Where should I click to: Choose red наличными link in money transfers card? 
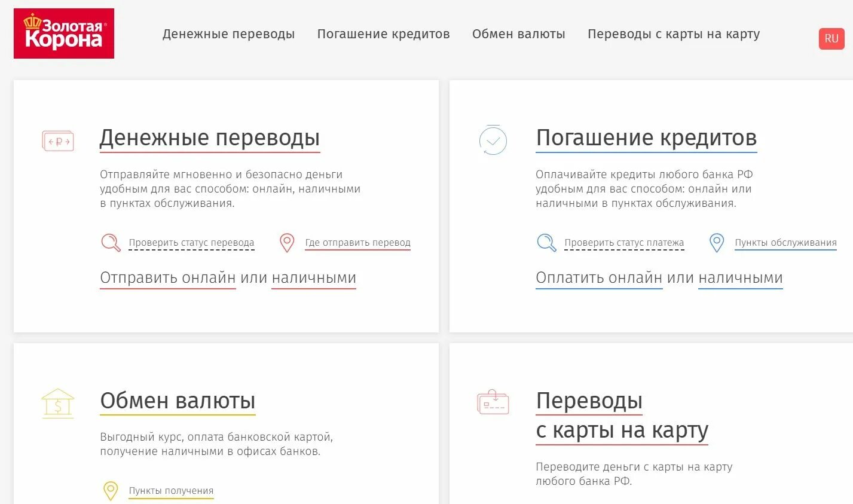click(314, 278)
